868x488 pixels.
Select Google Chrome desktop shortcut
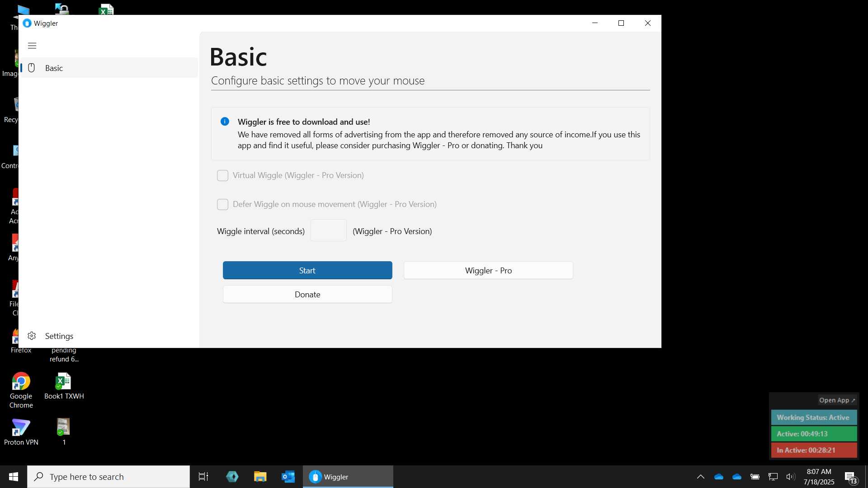tap(21, 390)
